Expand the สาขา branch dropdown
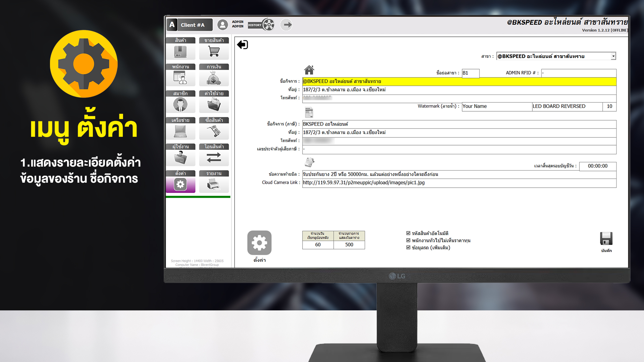Viewport: 644px width, 362px height. [x=613, y=56]
